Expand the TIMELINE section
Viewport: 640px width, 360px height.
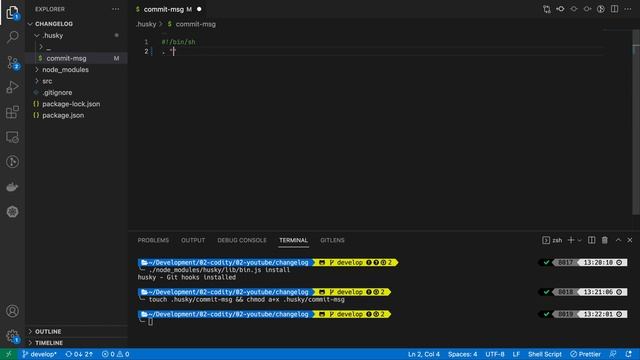pos(49,343)
